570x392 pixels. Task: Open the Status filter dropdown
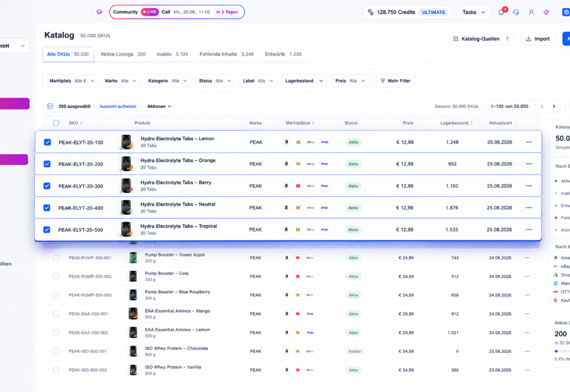[x=215, y=81]
